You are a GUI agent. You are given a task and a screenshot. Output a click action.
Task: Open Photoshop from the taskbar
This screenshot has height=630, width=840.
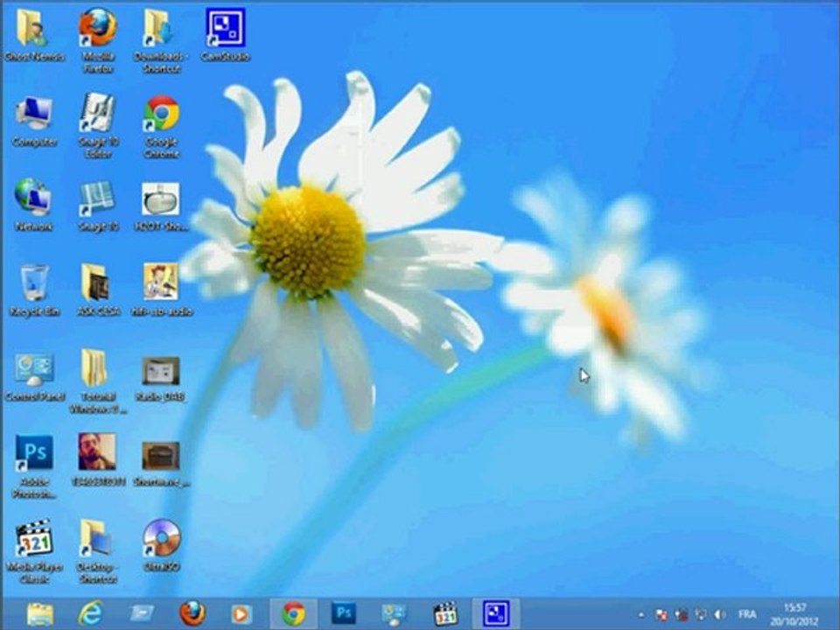pyautogui.click(x=343, y=614)
